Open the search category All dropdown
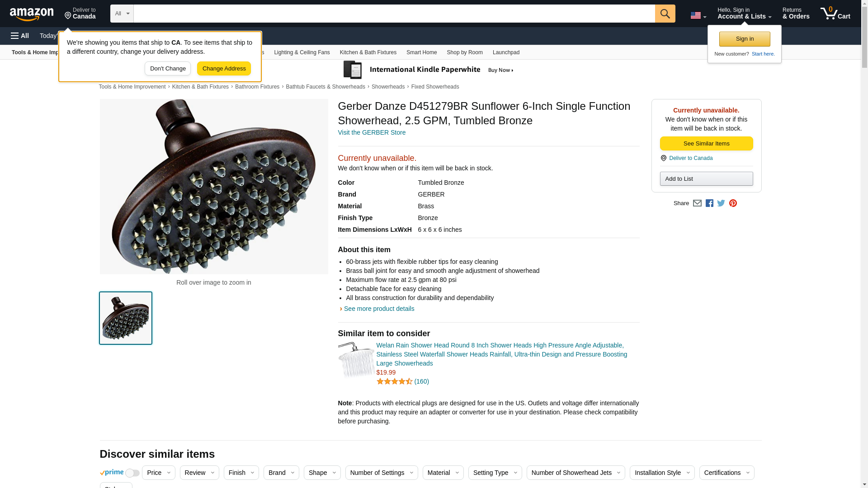This screenshot has height=488, width=868. tap(122, 14)
